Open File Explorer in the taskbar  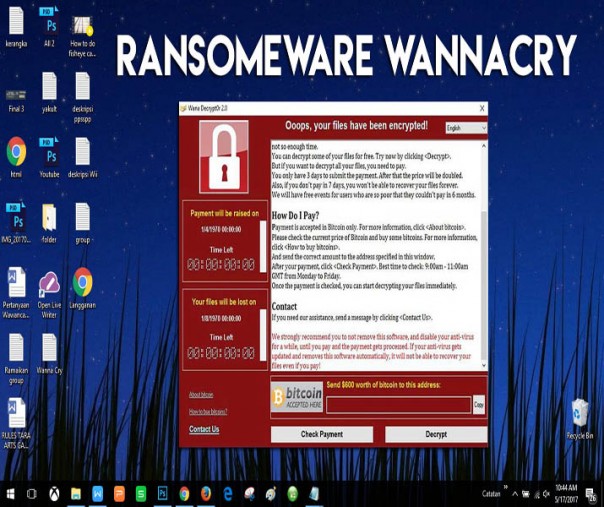pyautogui.click(x=76, y=494)
